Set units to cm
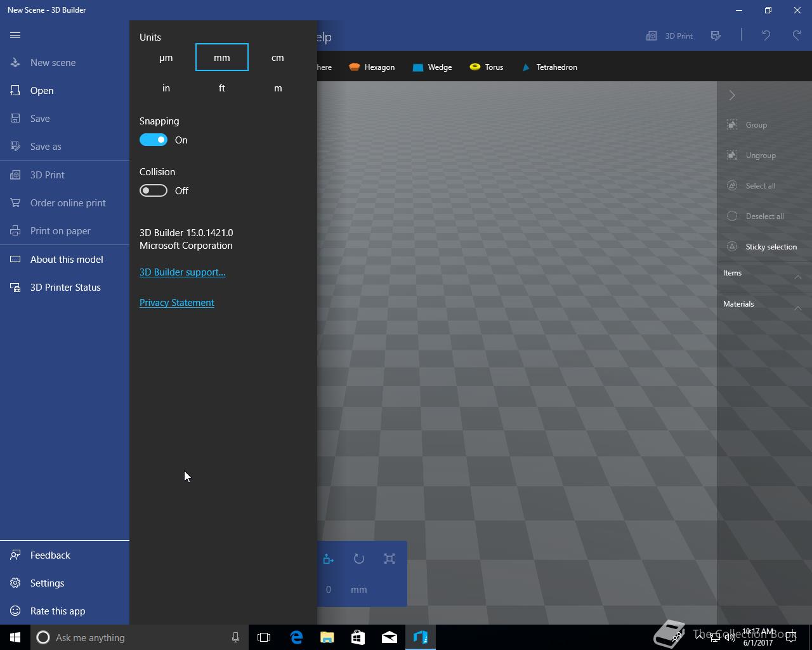The width and height of the screenshot is (812, 650). click(x=278, y=57)
